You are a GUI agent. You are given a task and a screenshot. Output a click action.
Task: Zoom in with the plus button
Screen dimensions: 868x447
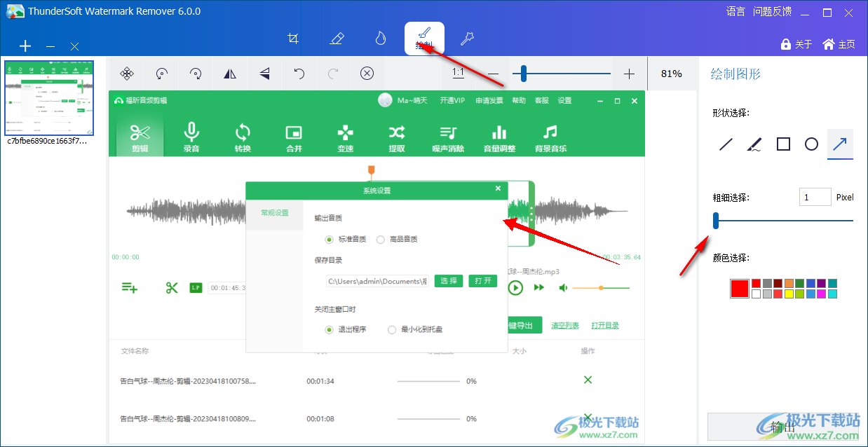tap(629, 74)
